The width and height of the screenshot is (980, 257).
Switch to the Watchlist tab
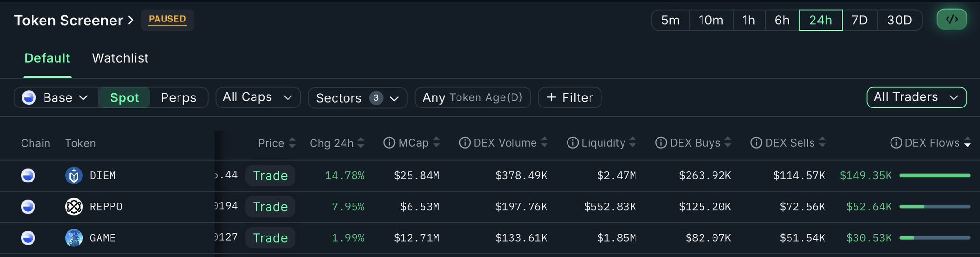click(x=120, y=58)
